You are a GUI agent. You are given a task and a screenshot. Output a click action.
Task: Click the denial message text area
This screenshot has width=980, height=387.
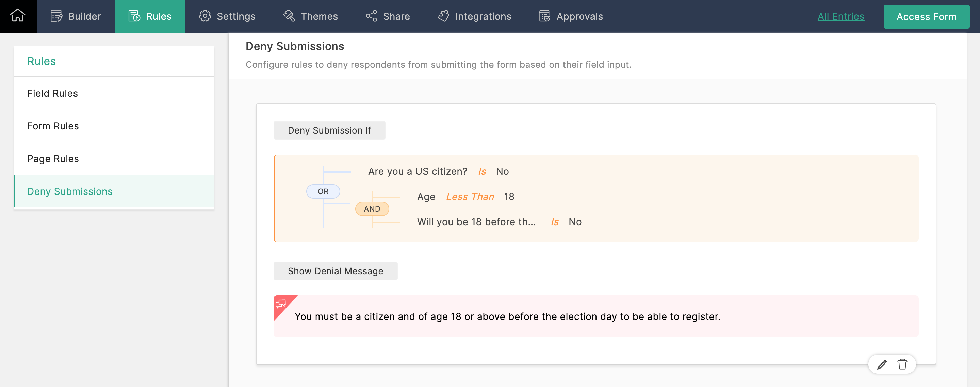click(507, 316)
